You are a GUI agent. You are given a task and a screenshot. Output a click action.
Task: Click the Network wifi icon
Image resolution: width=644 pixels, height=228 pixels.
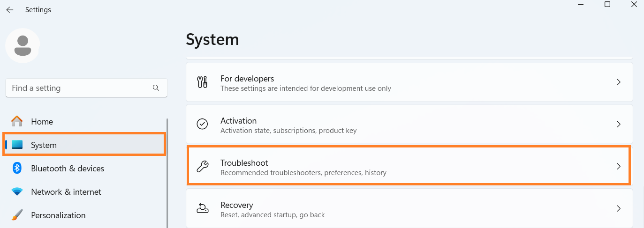click(17, 192)
